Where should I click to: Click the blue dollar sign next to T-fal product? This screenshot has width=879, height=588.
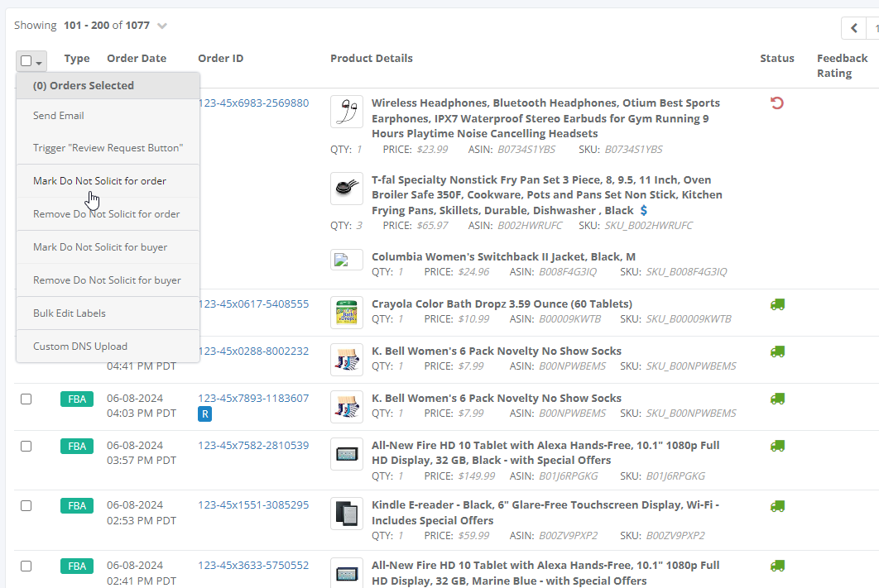(x=643, y=210)
